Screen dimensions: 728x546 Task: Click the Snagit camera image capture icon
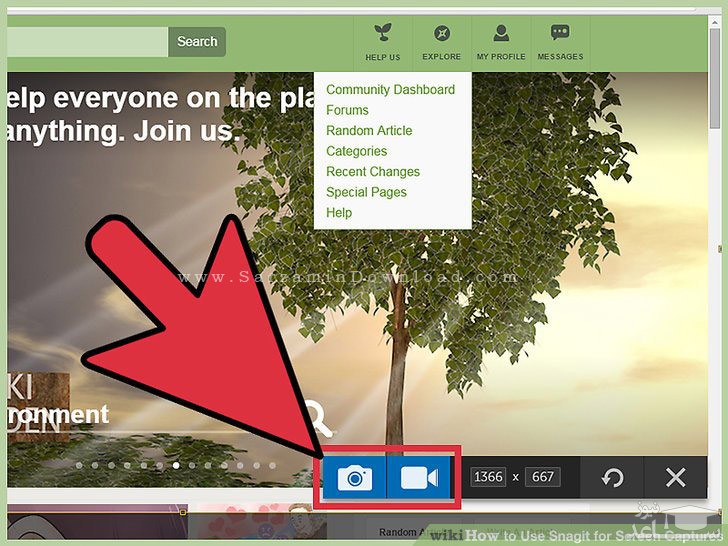coord(354,478)
